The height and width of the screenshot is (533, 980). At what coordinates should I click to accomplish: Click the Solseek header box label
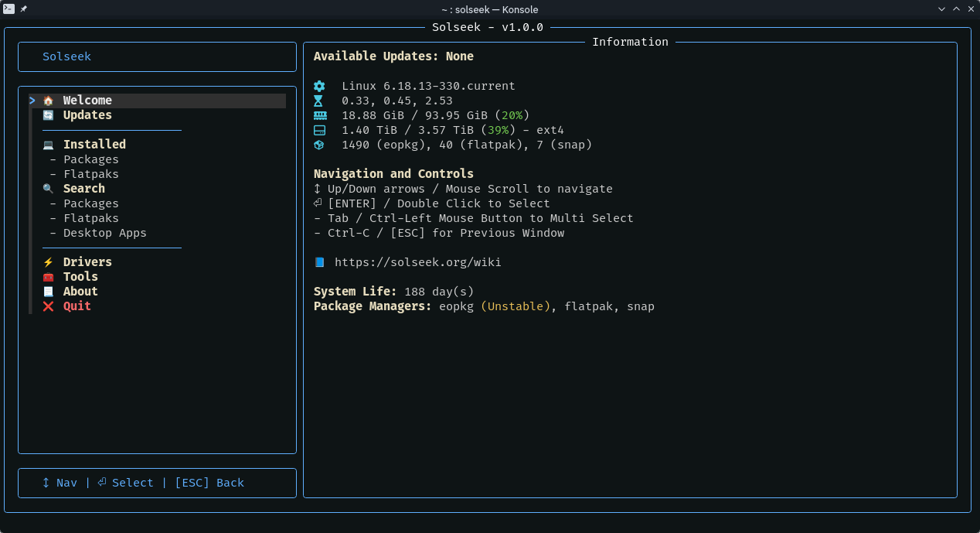coord(66,56)
